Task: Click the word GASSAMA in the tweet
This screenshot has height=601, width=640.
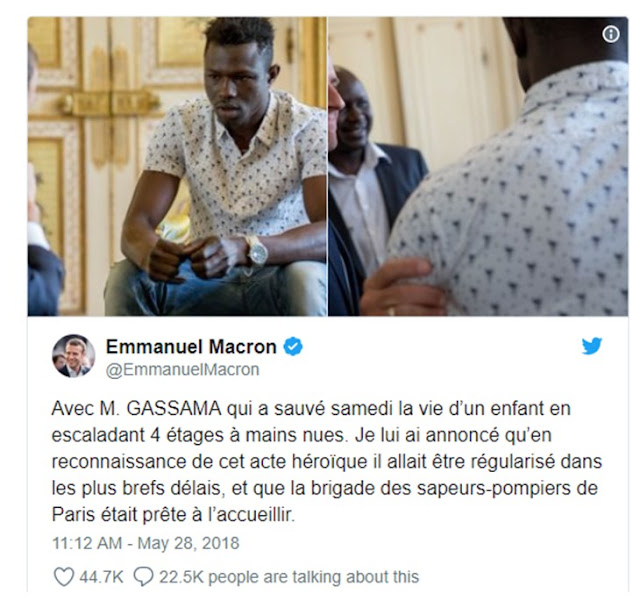Action: (174, 409)
